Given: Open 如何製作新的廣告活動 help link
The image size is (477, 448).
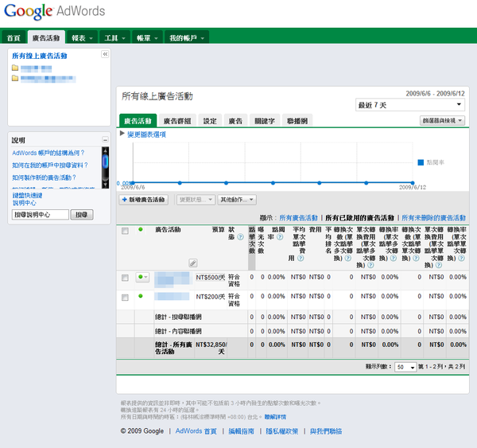Looking at the screenshot, I should 44,177.
